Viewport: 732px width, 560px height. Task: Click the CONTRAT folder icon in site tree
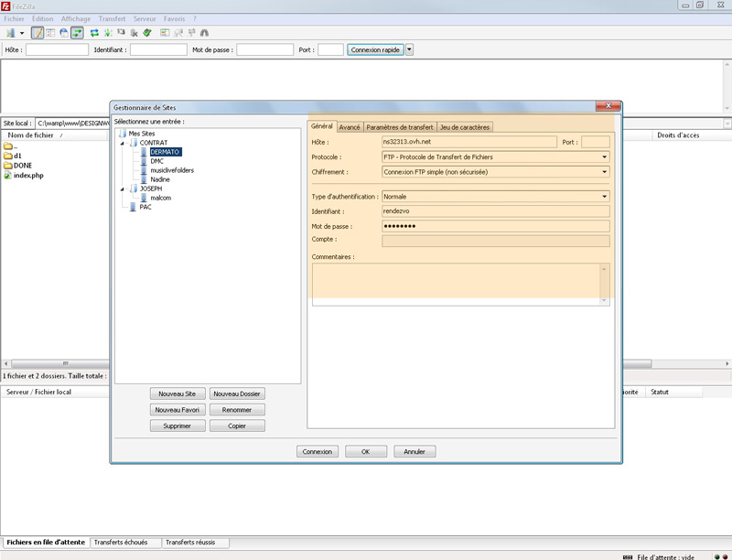pyautogui.click(x=134, y=143)
